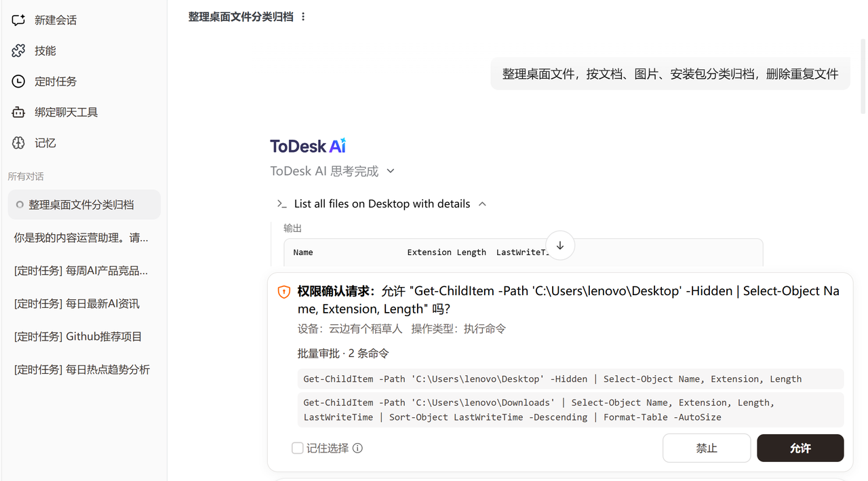
Task: Expand the ToDesk AI 思考完成 dropdown
Action: coord(391,171)
